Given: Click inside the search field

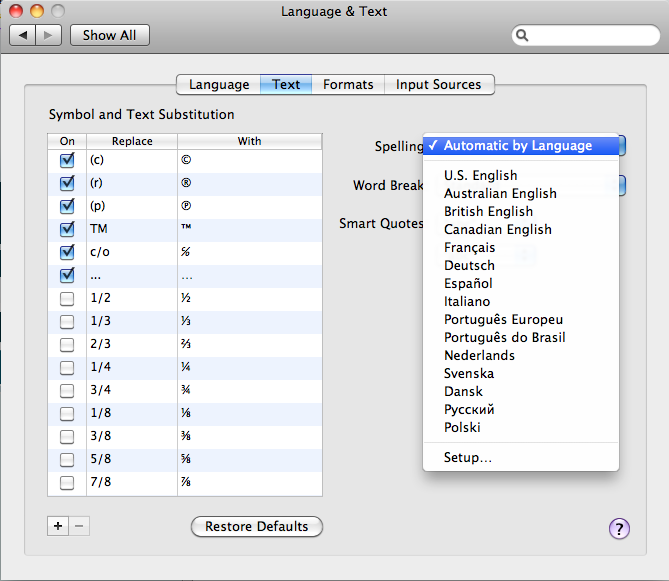Looking at the screenshot, I should click(x=590, y=36).
